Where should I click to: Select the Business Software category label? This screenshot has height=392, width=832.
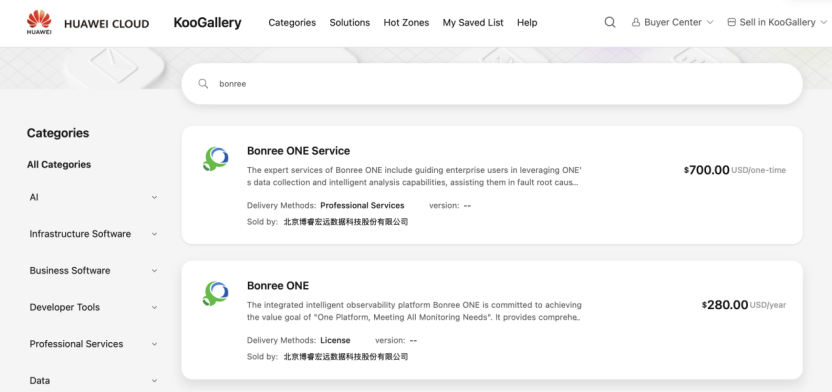[x=70, y=271]
